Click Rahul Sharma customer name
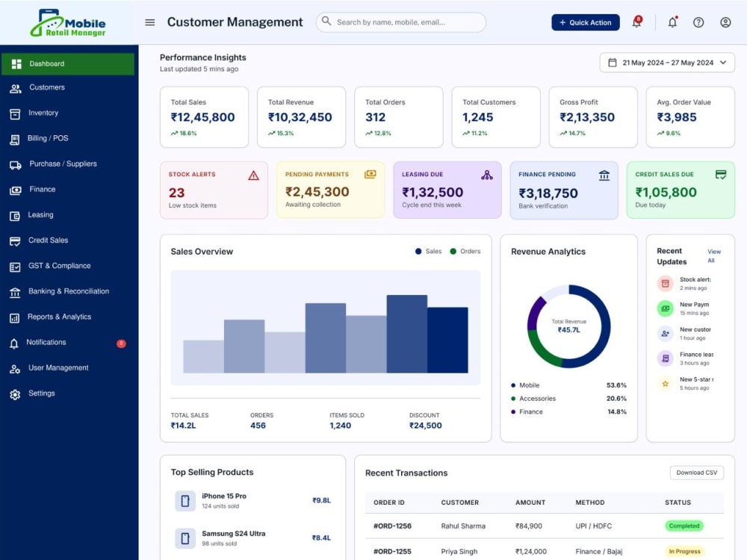 (x=463, y=526)
